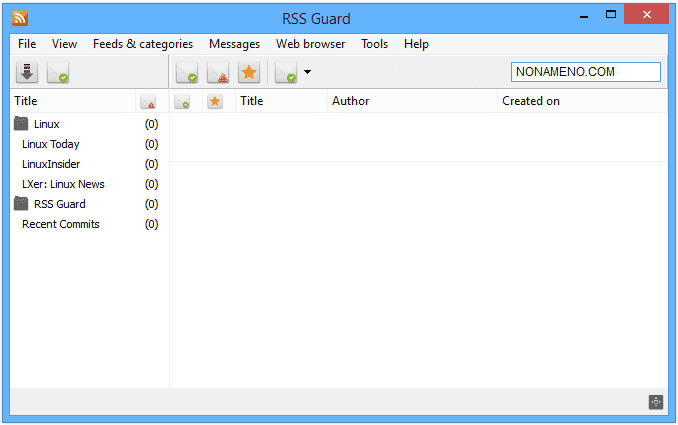Sort messages by Created on column

pos(531,101)
